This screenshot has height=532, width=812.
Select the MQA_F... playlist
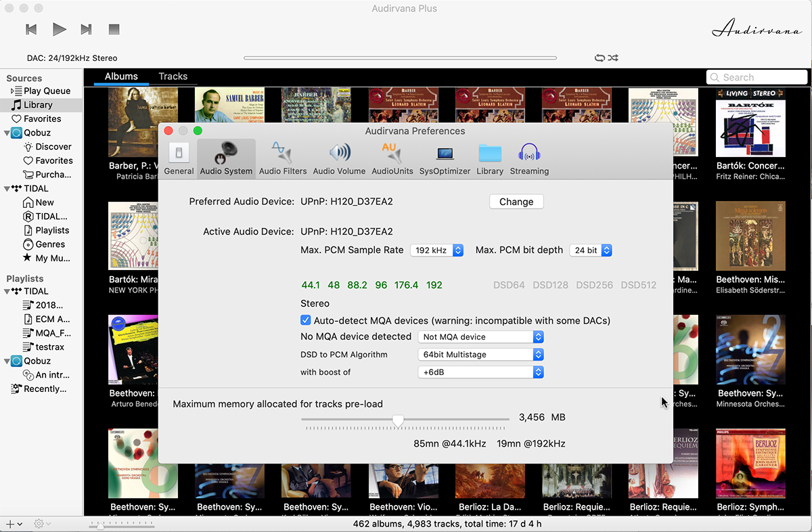52,333
